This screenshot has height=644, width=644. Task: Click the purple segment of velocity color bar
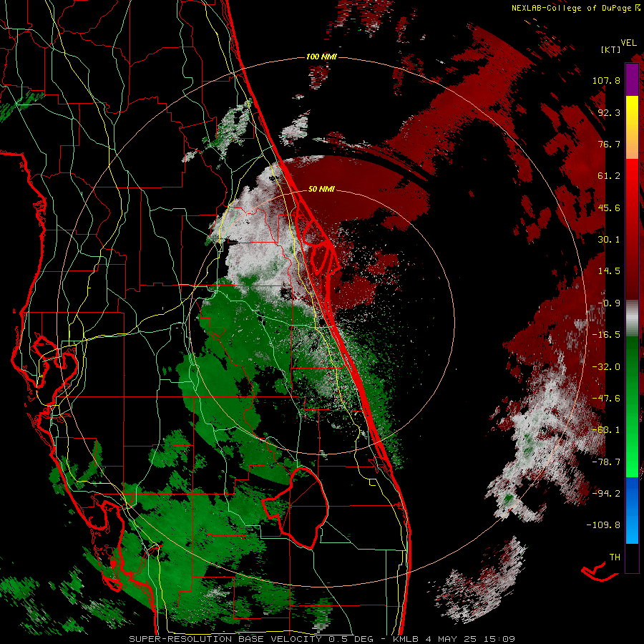click(x=632, y=80)
